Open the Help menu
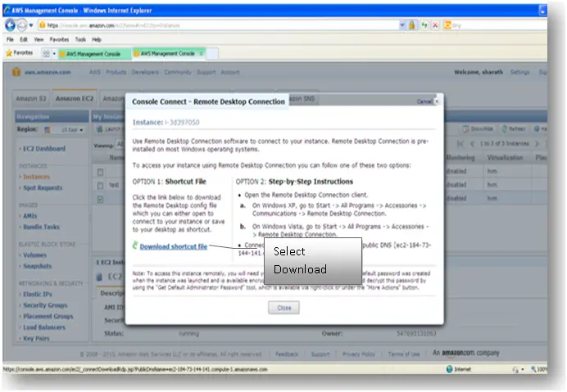The image size is (567, 392). pyautogui.click(x=97, y=39)
